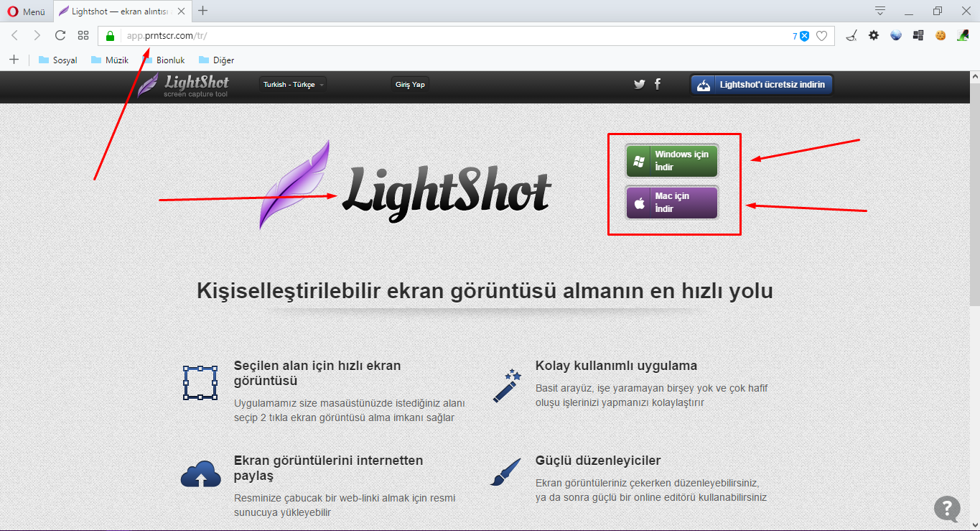980x531 pixels.
Task: Click Mac için İndir button
Action: tap(671, 203)
